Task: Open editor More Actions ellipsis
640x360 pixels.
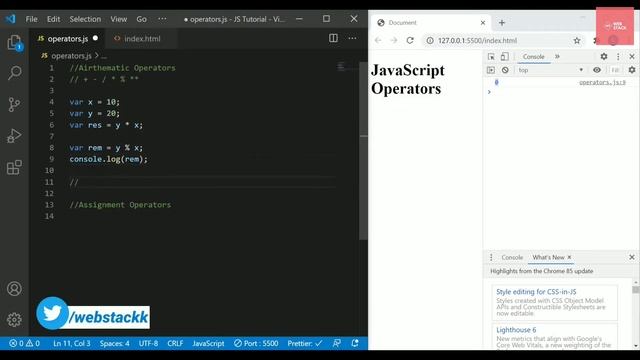Action: point(352,38)
